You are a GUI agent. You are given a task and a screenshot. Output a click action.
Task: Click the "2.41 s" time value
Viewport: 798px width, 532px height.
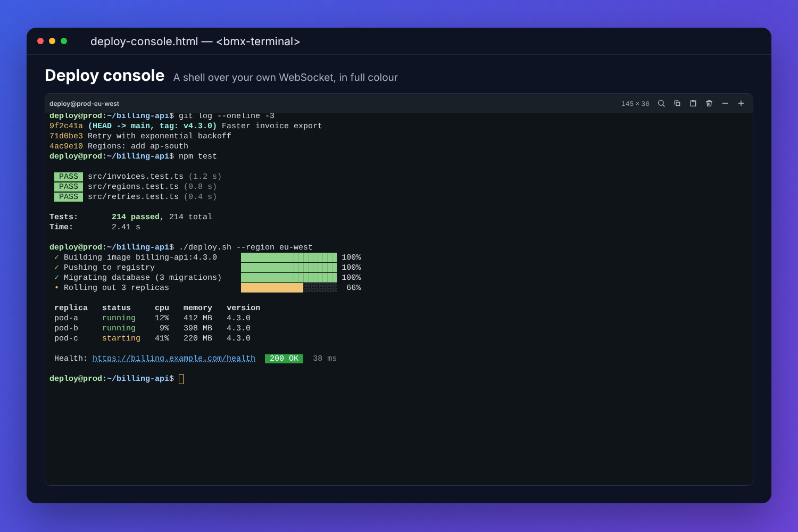point(126,227)
